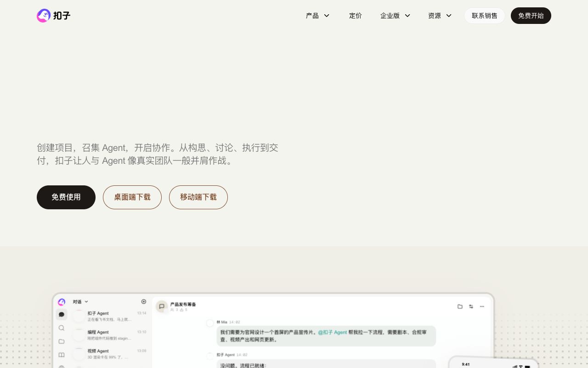
Task: Open the 编程 Agent conversation row
Action: click(110, 335)
